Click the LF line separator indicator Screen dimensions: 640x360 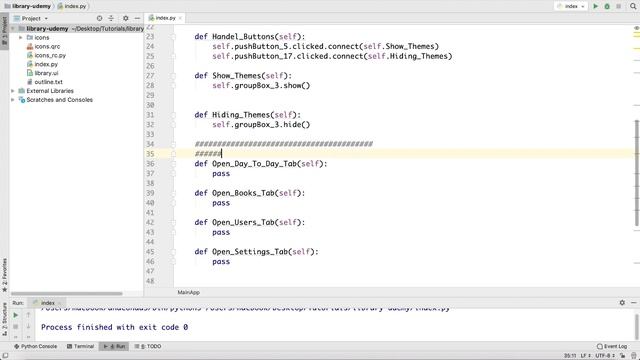coord(585,356)
